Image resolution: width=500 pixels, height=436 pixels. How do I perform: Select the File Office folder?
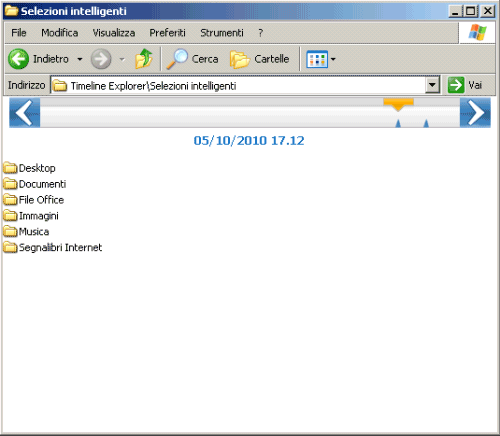coord(34,200)
